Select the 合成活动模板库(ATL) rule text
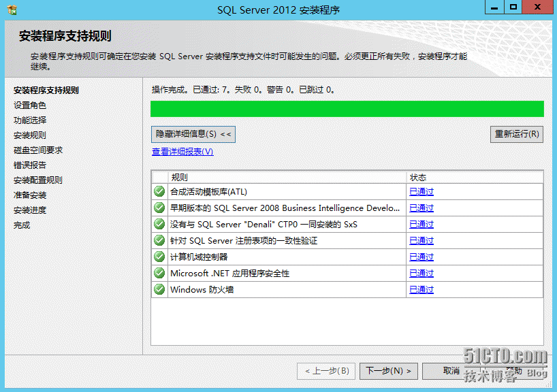 (208, 192)
